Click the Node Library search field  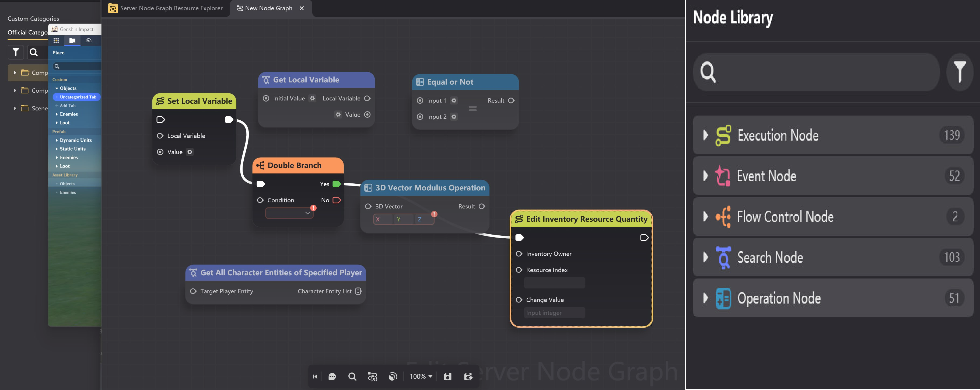816,72
